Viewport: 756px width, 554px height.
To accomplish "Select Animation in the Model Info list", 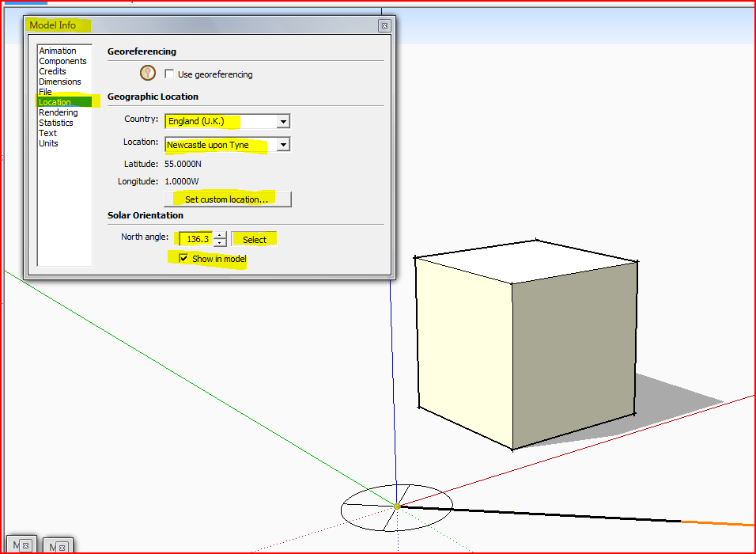I will tap(58, 51).
